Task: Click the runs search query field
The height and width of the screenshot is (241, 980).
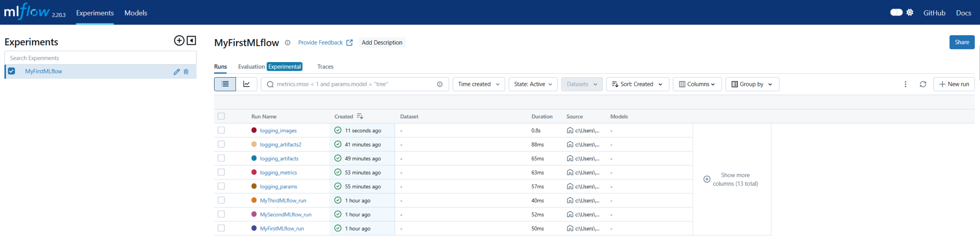Action: [x=355, y=84]
